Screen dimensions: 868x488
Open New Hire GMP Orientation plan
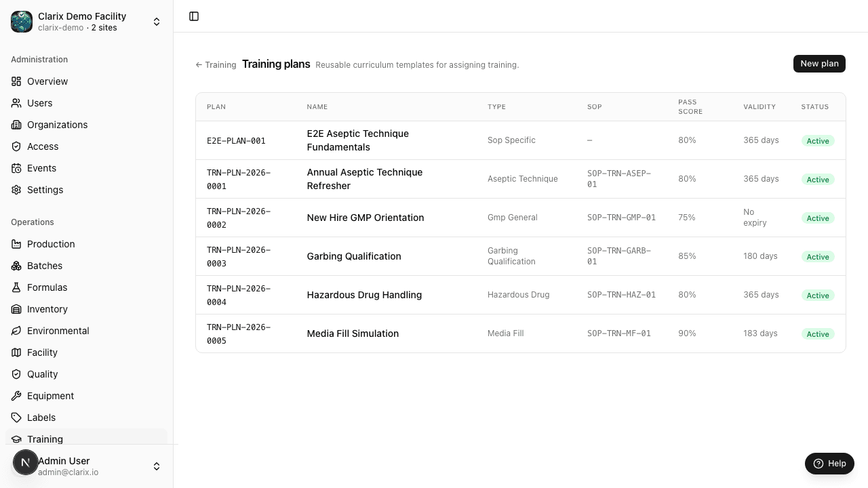tap(365, 218)
